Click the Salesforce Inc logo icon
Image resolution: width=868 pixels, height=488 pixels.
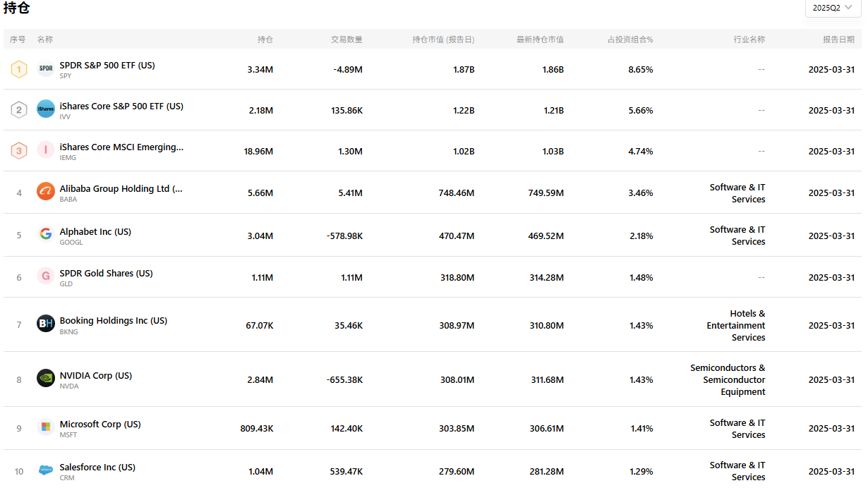click(46, 470)
